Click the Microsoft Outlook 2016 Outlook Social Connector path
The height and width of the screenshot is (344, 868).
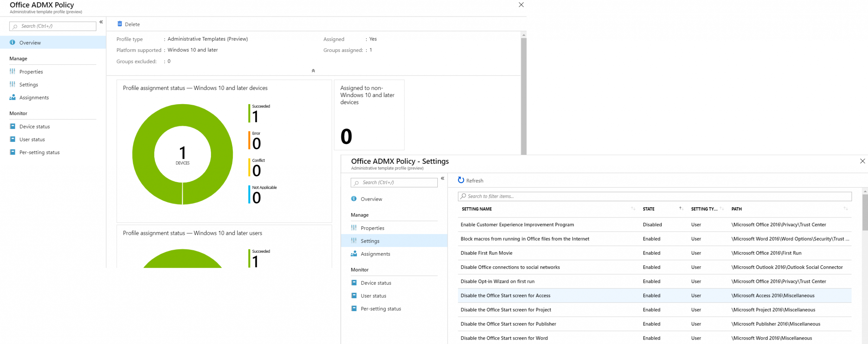787,267
